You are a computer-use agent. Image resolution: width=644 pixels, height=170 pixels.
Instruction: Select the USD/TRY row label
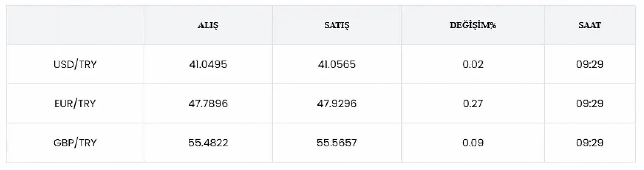(75, 64)
